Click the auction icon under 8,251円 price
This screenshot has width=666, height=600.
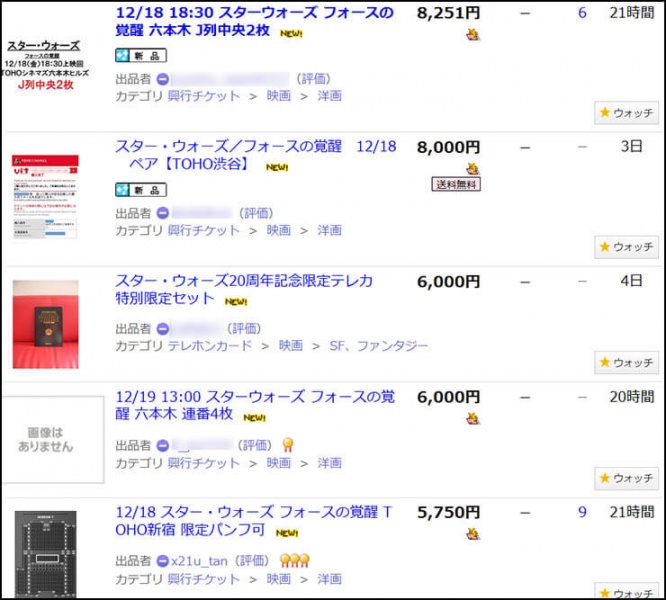tap(473, 34)
